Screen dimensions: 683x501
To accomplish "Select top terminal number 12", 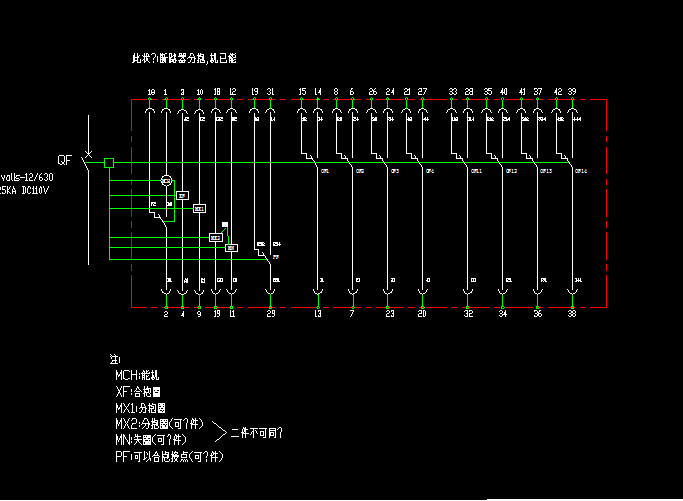I will point(233,91).
